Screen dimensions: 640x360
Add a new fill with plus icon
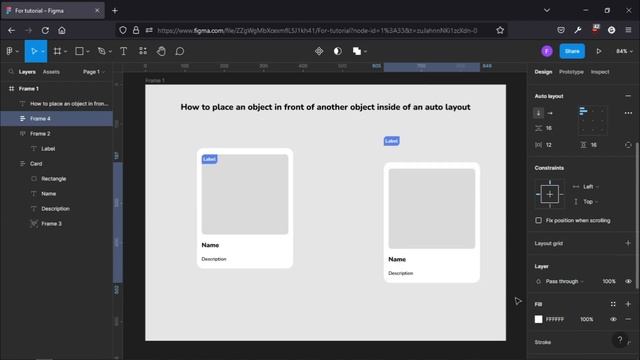pyautogui.click(x=628, y=304)
